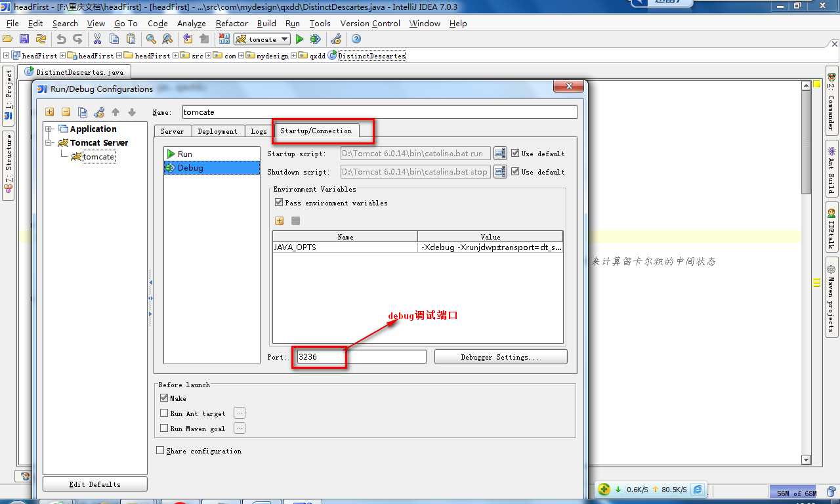Click the Cut scissors icon

click(x=97, y=39)
